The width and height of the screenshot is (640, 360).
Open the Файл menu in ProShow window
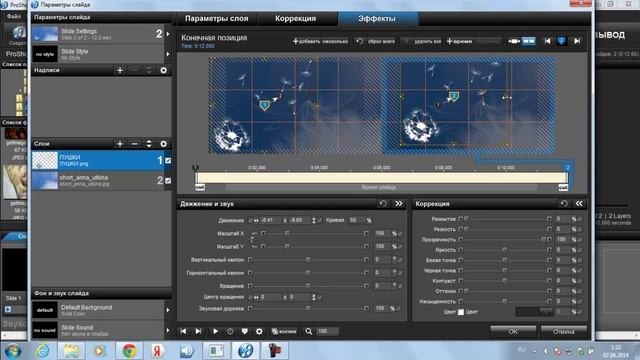(13, 17)
